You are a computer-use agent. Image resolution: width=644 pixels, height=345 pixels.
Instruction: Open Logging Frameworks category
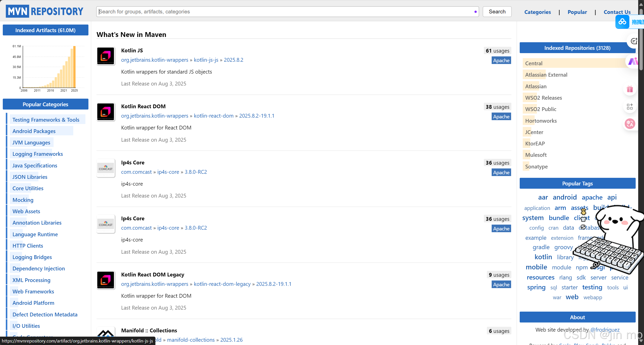click(38, 154)
